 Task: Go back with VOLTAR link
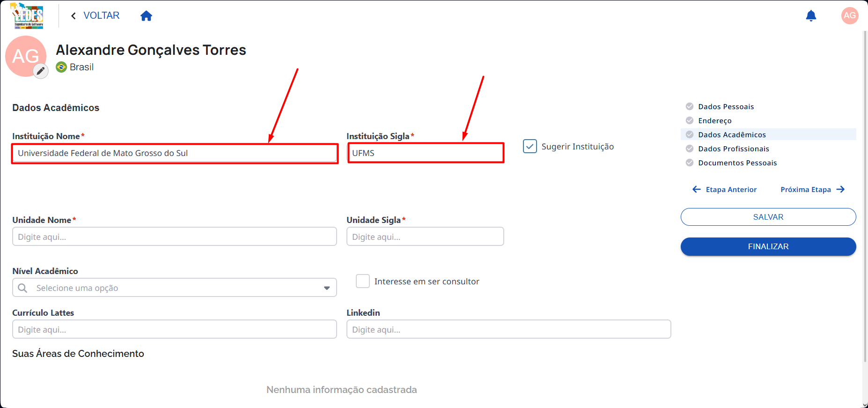[x=95, y=15]
